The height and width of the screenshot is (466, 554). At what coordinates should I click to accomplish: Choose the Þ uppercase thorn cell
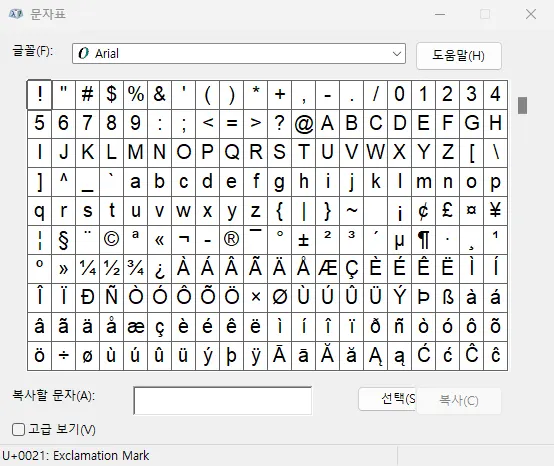(423, 298)
